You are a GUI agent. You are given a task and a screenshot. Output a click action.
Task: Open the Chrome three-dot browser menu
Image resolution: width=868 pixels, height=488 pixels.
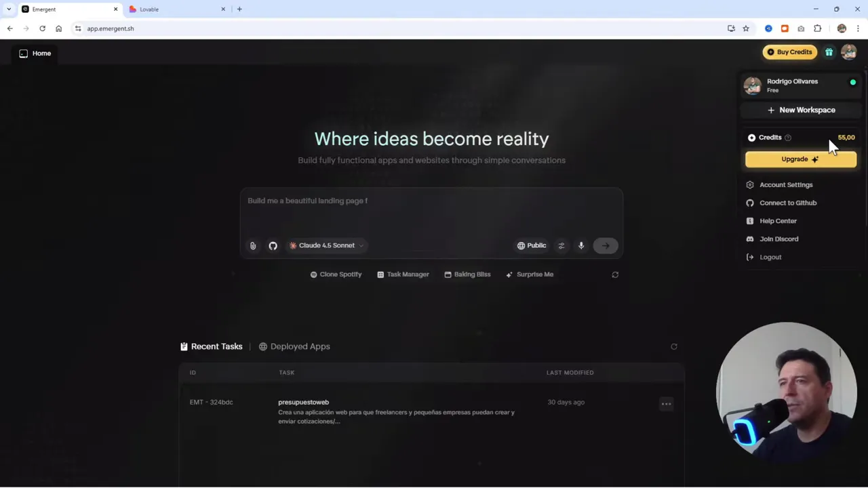(857, 28)
